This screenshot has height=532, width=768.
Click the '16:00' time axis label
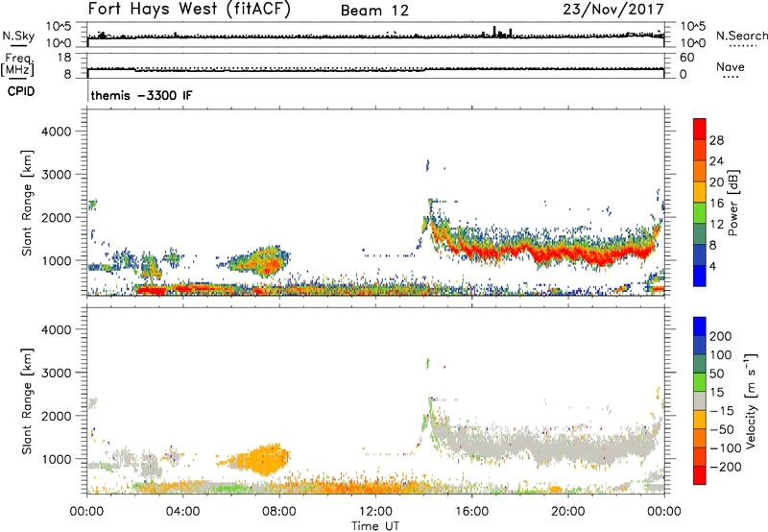point(471,512)
